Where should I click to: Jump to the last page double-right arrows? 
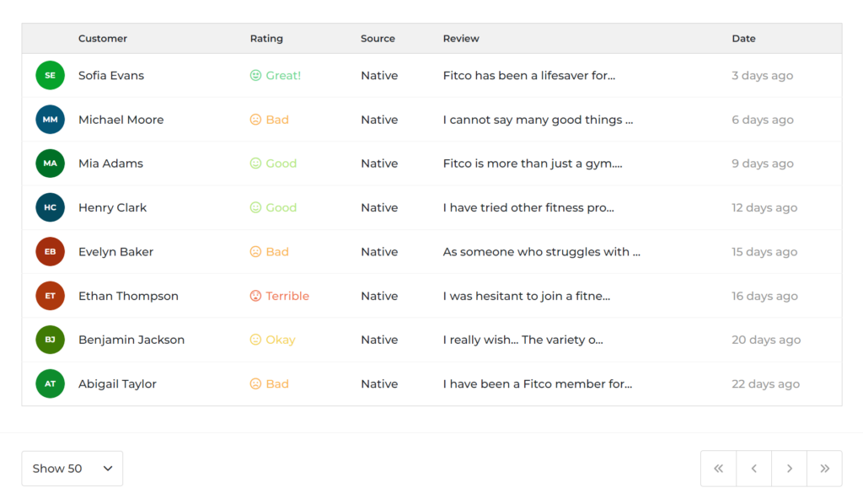click(824, 469)
